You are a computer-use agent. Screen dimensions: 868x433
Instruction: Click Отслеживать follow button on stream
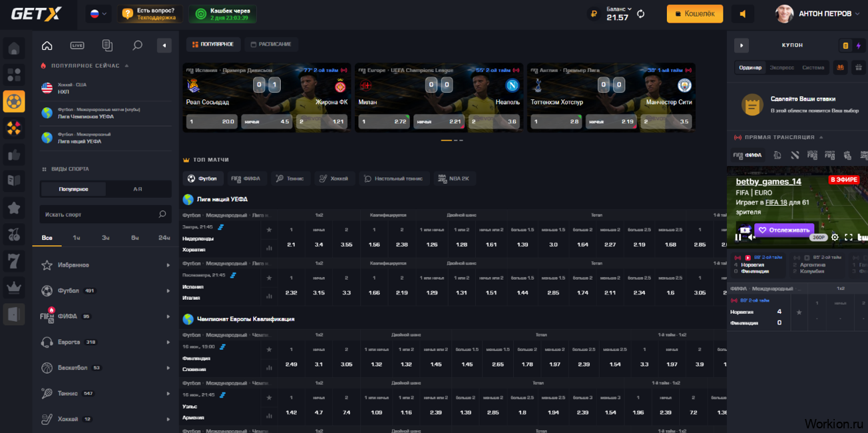click(x=784, y=230)
